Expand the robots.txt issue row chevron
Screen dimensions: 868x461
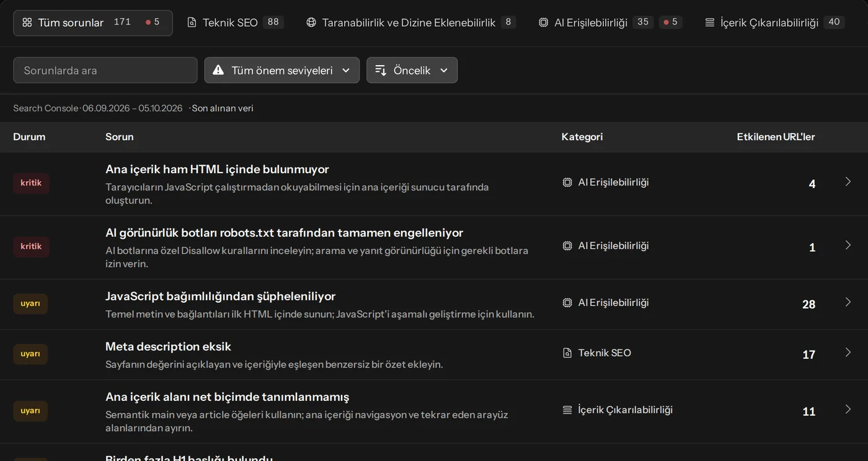pos(848,245)
